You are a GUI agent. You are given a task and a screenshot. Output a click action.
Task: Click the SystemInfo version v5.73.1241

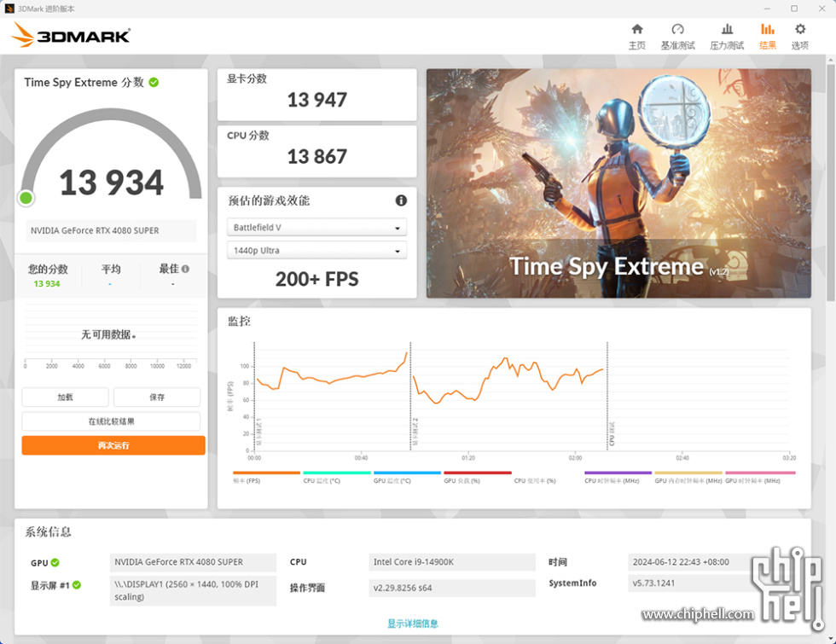pos(693,583)
